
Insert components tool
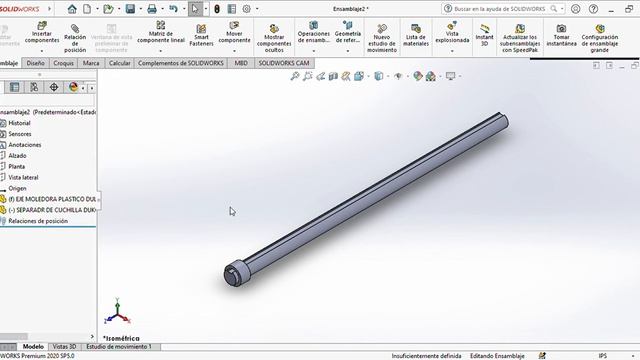pos(42,32)
